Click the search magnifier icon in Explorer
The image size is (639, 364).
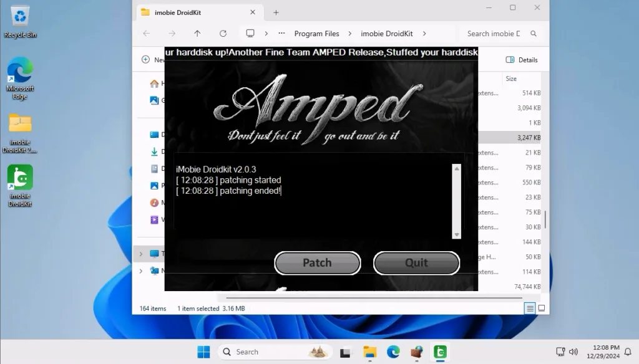pyautogui.click(x=534, y=34)
